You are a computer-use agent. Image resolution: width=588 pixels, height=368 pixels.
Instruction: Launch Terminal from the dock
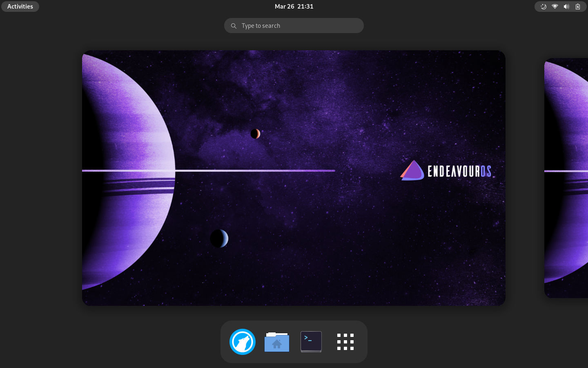coord(311,342)
